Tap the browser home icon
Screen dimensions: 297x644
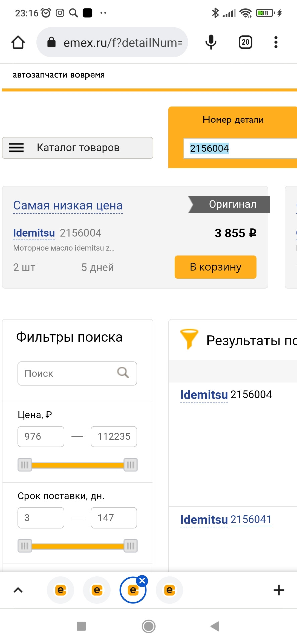point(18,42)
